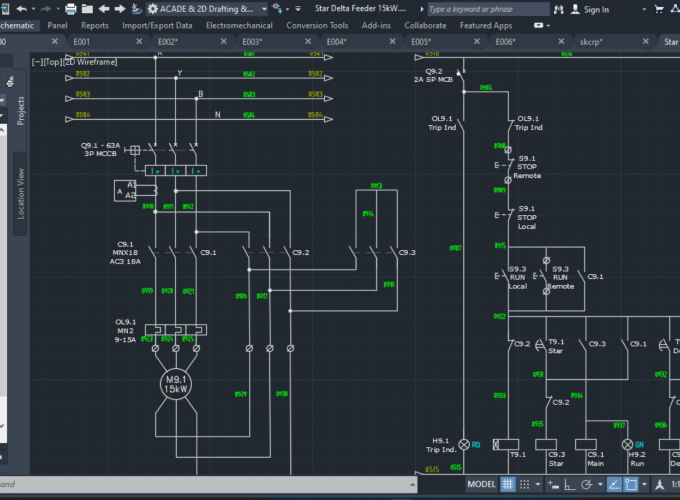
Task: Open the workspace selector ACADE & 2D Drafting dropdown
Action: [x=207, y=9]
